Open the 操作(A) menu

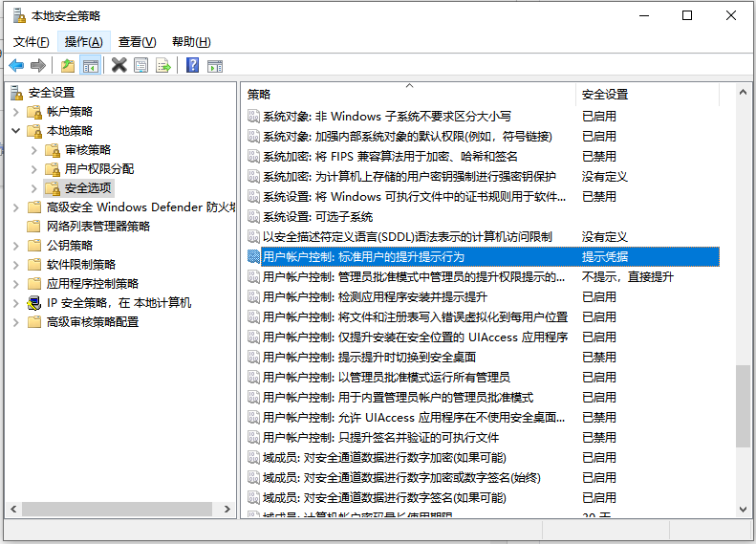pyautogui.click(x=84, y=42)
